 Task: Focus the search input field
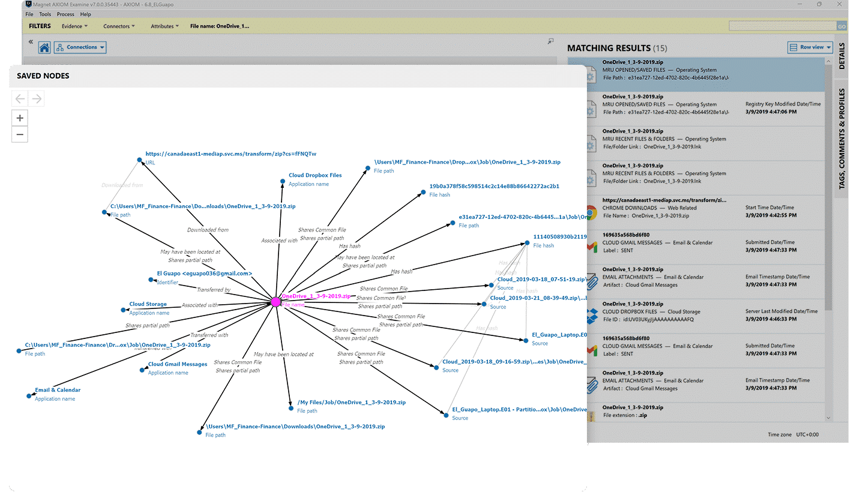point(783,26)
